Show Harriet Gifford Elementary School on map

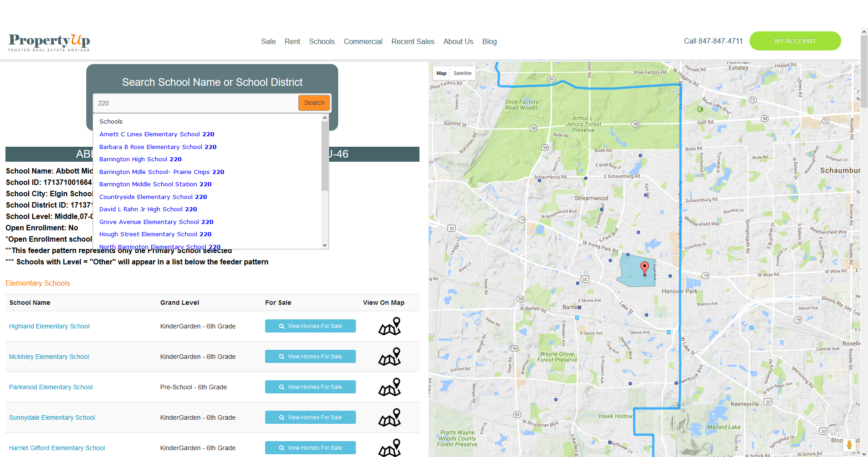click(x=390, y=447)
